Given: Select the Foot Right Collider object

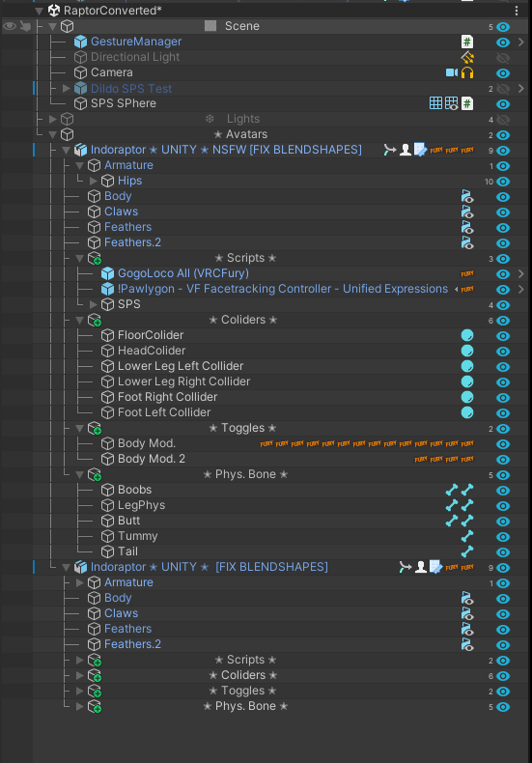Looking at the screenshot, I should pos(167,397).
